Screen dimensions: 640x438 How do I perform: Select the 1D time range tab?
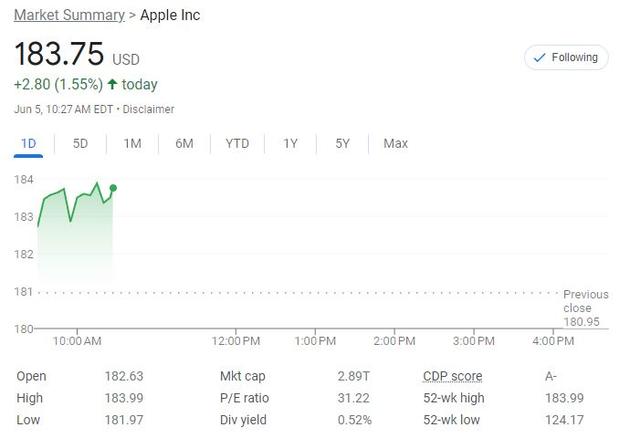click(x=28, y=143)
